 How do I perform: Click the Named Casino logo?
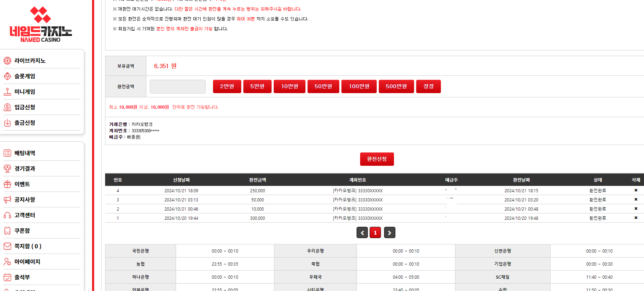coord(41,25)
